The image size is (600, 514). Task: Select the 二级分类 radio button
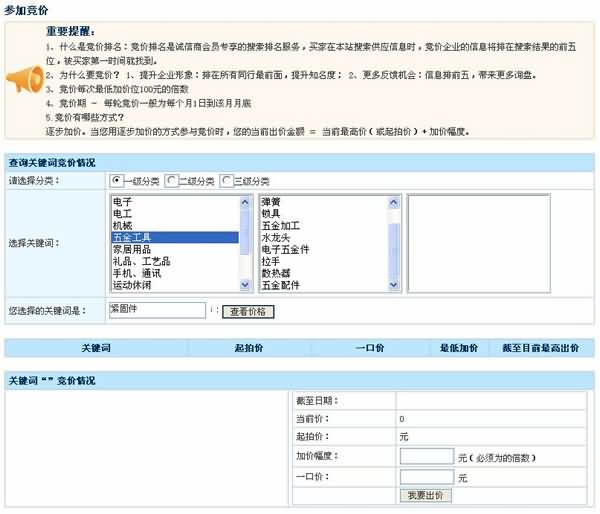point(172,180)
